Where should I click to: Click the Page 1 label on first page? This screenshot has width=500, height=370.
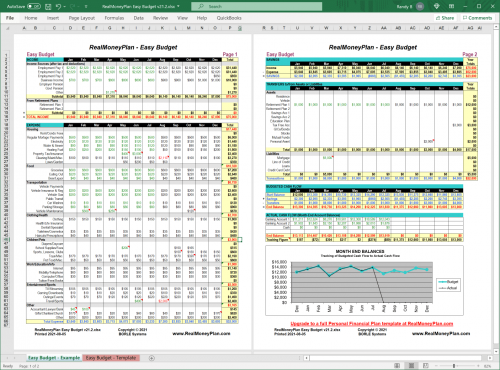tap(230, 54)
